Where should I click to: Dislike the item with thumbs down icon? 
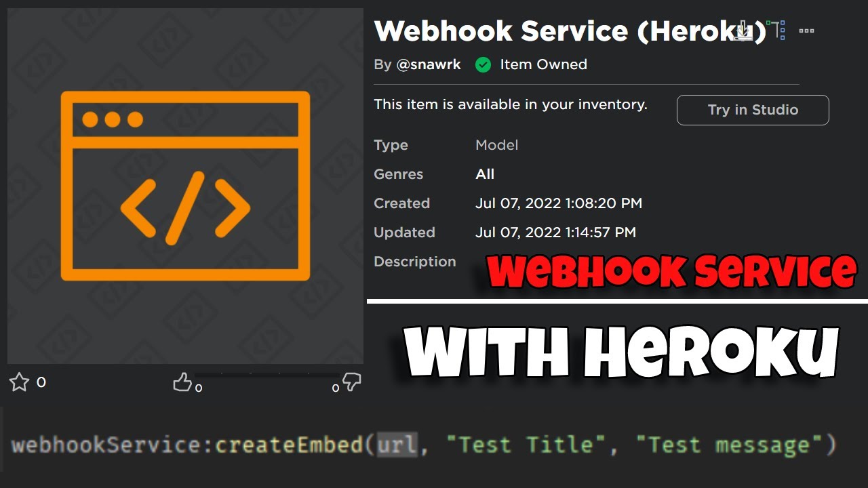(352, 382)
